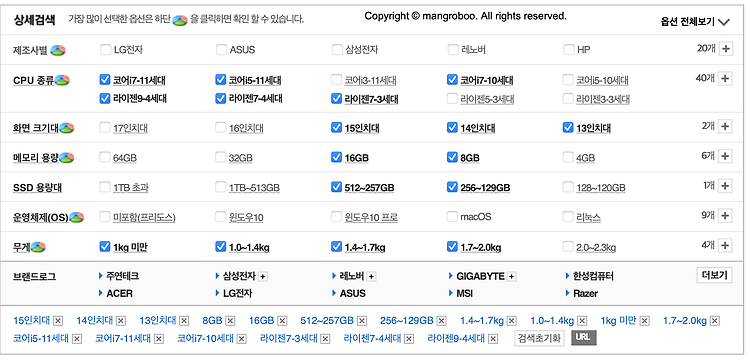Remove the 16GB filter tag
Viewport: 750px width, 360px height.
282,321
